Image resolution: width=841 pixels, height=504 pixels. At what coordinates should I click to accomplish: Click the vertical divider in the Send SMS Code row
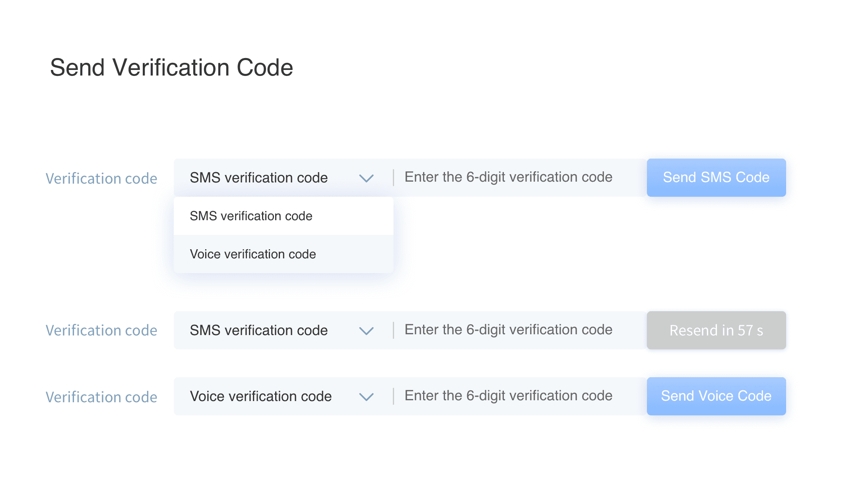pos(393,178)
